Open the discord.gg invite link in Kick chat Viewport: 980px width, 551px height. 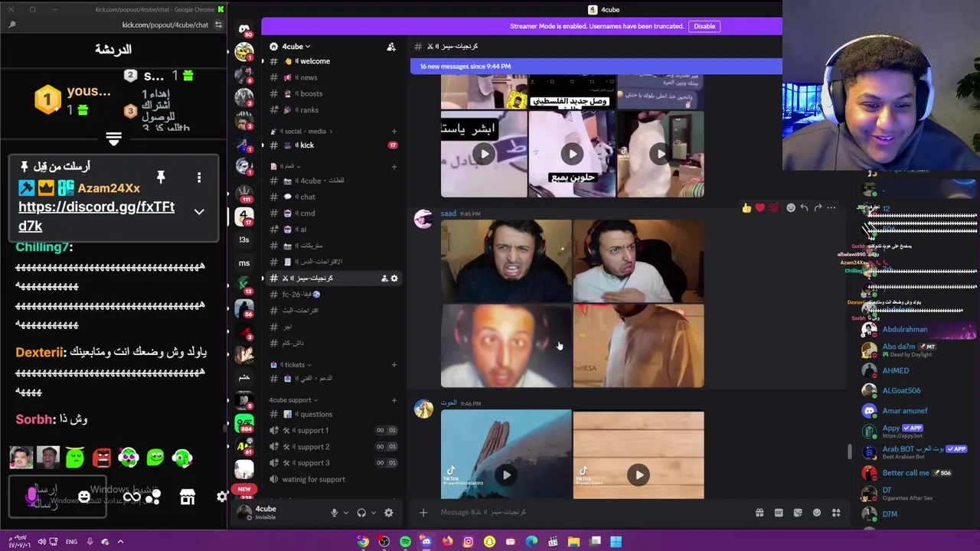[96, 216]
